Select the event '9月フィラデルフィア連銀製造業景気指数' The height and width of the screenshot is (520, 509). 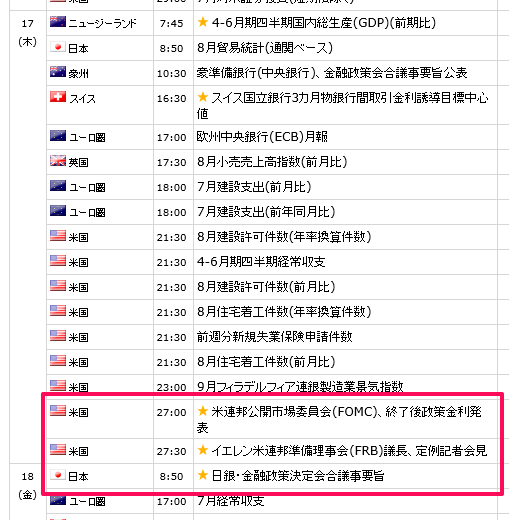(x=300, y=387)
